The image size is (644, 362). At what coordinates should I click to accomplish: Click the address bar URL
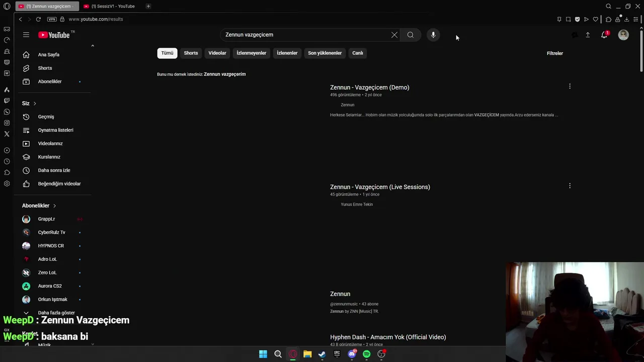(x=96, y=19)
